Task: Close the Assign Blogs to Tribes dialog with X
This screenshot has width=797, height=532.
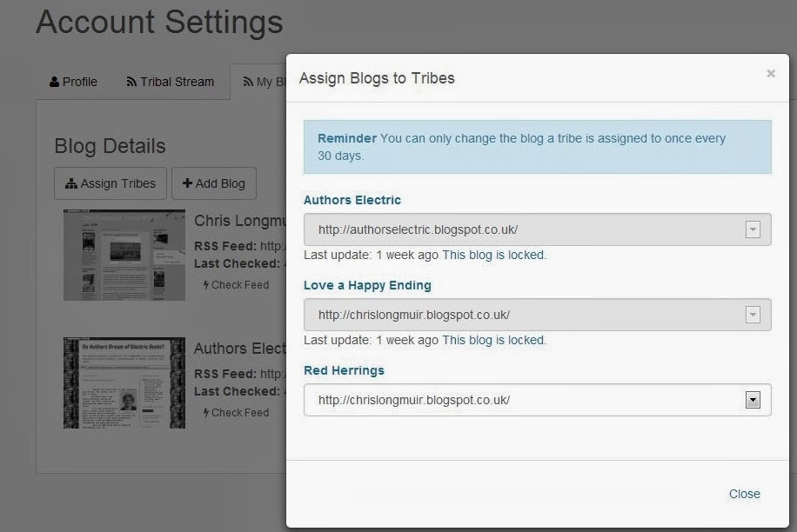Action: click(x=771, y=74)
